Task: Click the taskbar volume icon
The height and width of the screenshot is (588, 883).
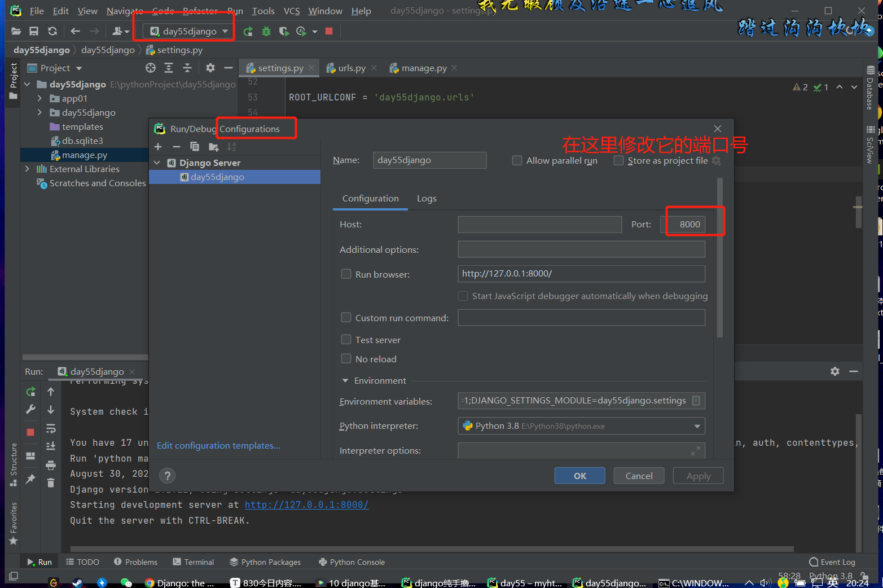Action: point(765,583)
